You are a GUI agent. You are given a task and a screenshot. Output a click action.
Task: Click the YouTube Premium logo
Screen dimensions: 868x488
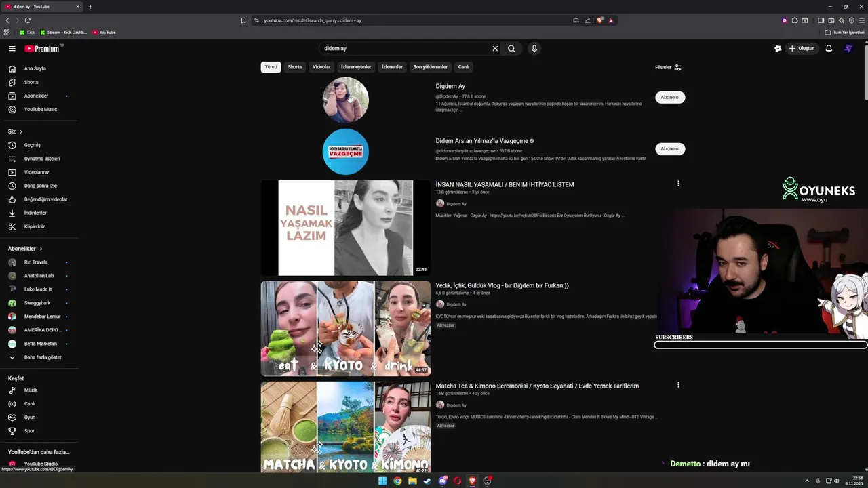coord(42,49)
